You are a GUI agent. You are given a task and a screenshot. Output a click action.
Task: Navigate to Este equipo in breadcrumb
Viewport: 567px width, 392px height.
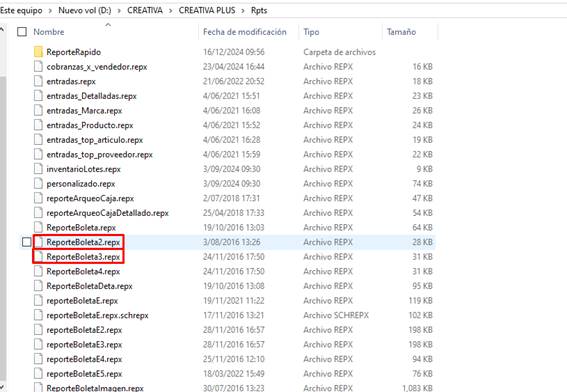(21, 10)
